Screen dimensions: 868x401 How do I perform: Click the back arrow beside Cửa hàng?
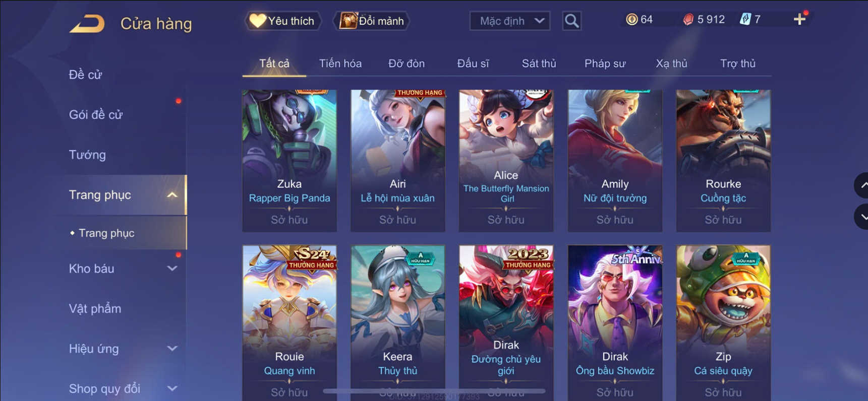pyautogui.click(x=87, y=24)
